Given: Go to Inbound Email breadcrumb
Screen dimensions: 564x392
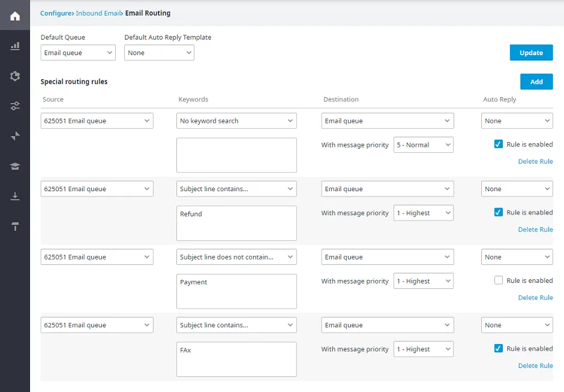Looking at the screenshot, I should [98, 13].
